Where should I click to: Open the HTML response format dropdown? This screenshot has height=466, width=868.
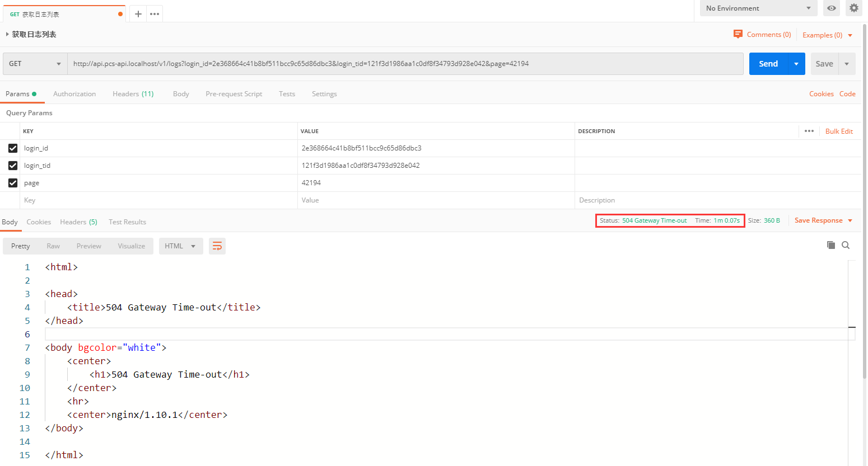[180, 246]
